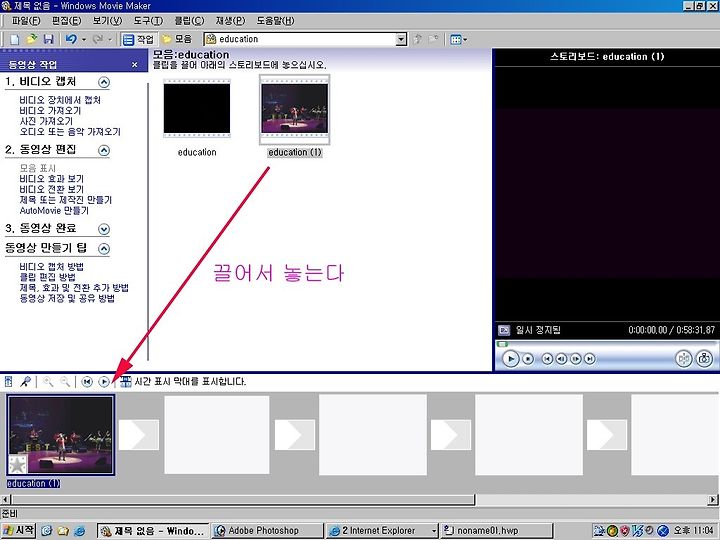Click 비디오 장치에서 캡처 link
This screenshot has height=540, width=720.
click(x=60, y=100)
